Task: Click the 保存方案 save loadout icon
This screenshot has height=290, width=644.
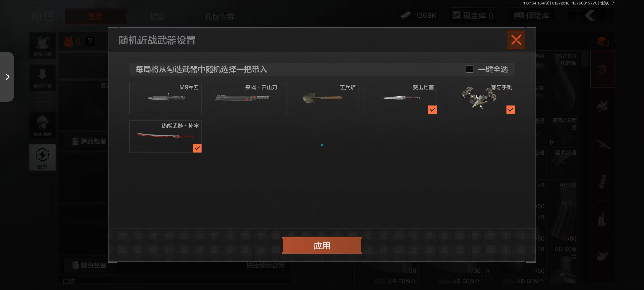Action: pyautogui.click(x=43, y=78)
